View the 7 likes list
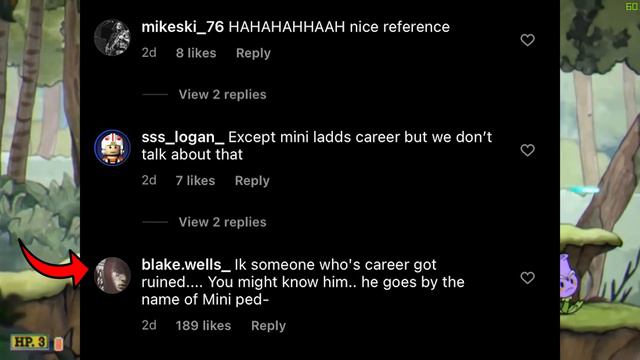The width and height of the screenshot is (640, 360). (x=195, y=180)
